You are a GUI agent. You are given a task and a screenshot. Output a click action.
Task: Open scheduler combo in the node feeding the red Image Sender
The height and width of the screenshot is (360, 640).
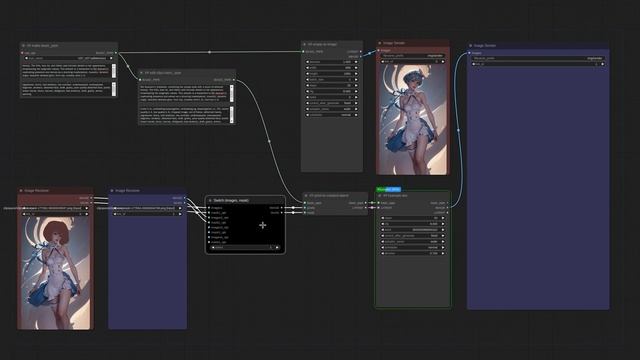(332, 115)
